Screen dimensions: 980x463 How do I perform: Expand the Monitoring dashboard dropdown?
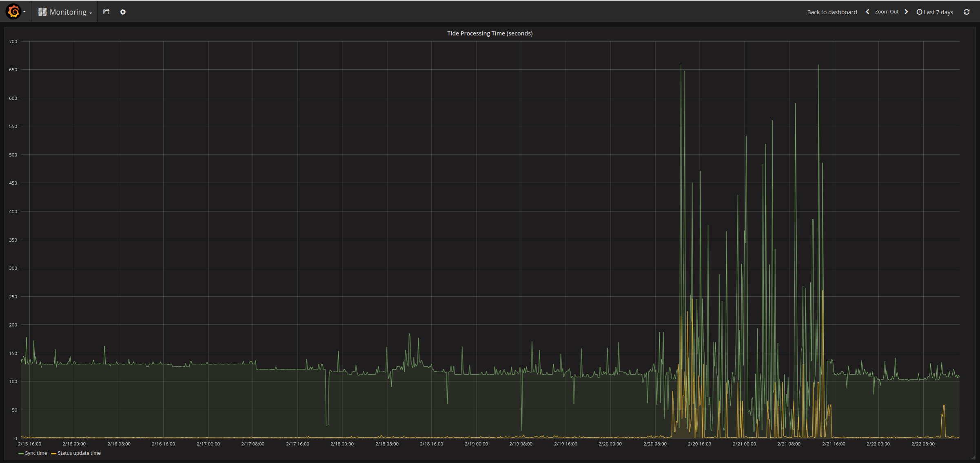91,13
